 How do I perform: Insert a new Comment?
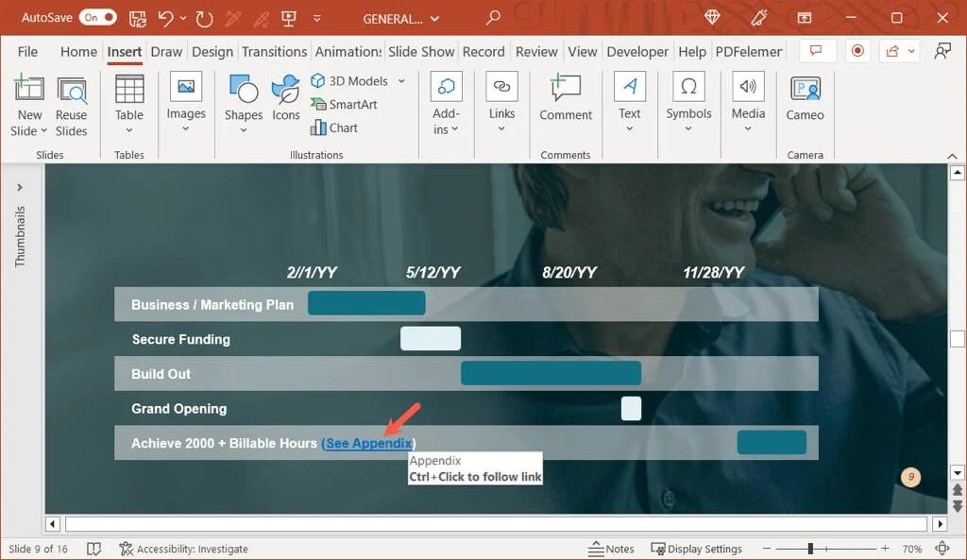(x=565, y=104)
